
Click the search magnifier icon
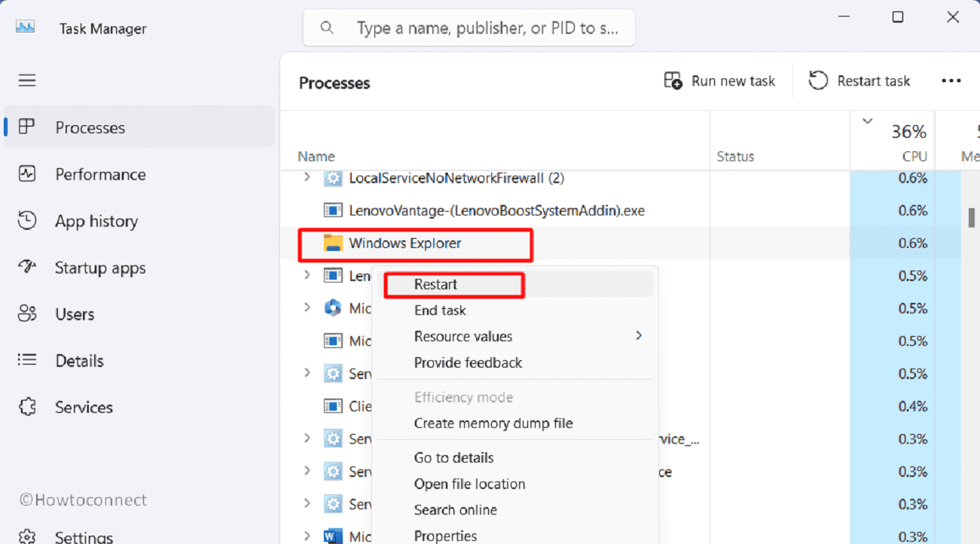(x=327, y=28)
